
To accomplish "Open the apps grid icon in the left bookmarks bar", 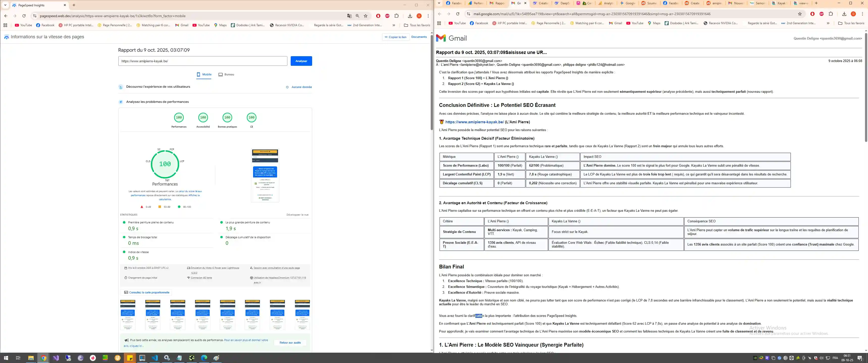I will pos(5,25).
